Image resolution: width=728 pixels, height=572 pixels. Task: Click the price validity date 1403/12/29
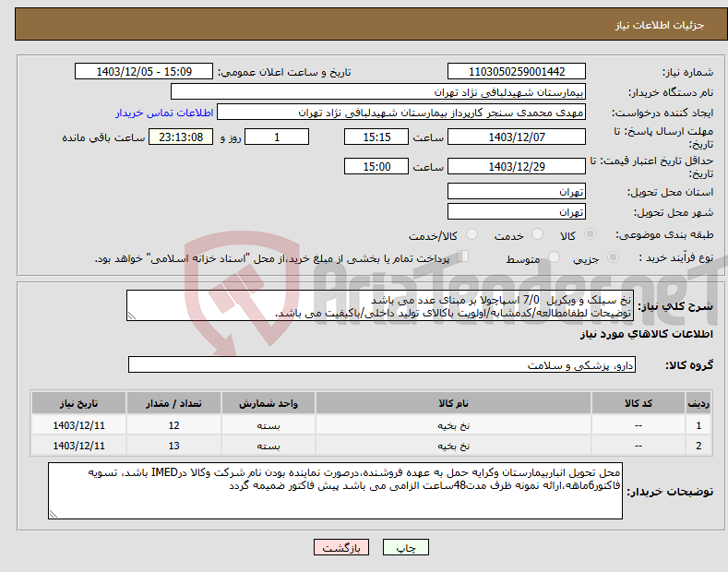coord(517,166)
